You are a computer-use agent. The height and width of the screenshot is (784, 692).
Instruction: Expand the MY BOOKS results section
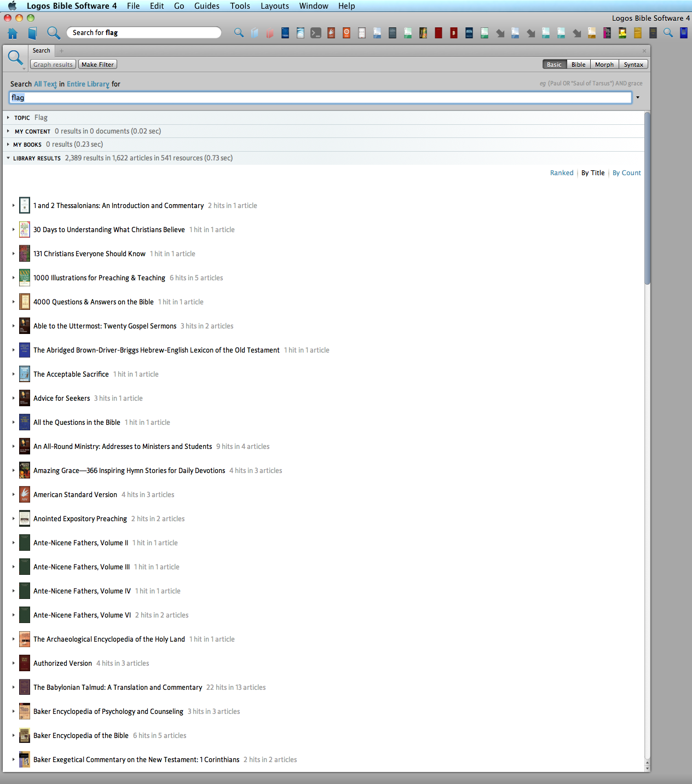[x=8, y=145]
